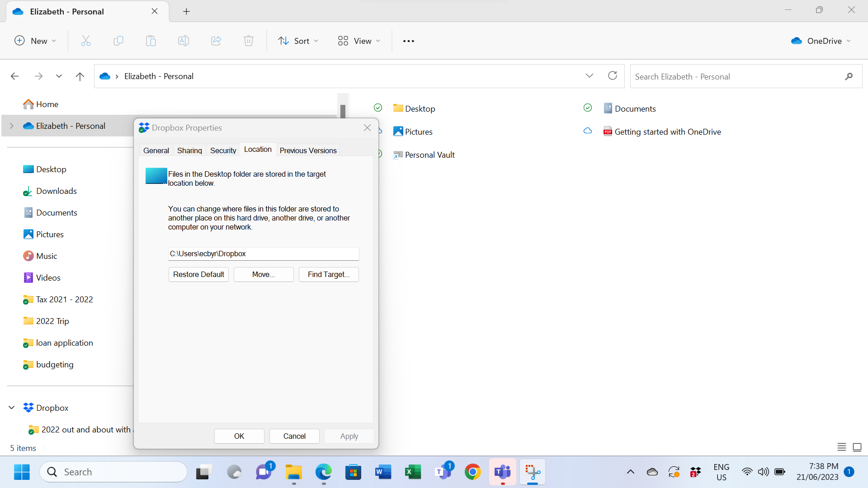
Task: Click the Find Target... button
Action: (329, 275)
